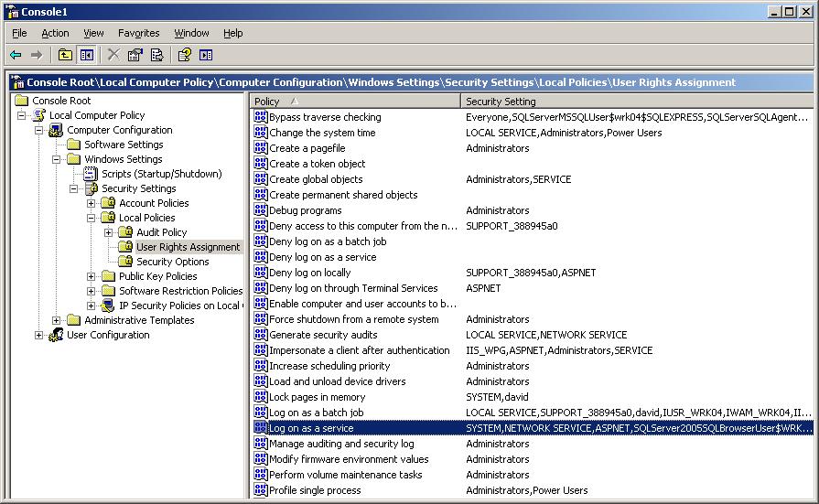
Task: Click the Lock pages in memory policy icon
Action: pos(260,397)
